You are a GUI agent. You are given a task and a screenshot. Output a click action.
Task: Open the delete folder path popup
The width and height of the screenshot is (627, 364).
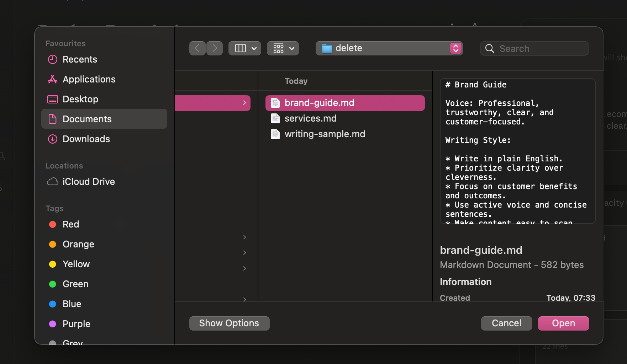click(x=389, y=48)
